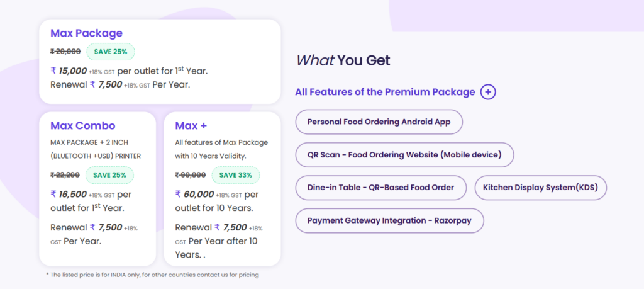Image resolution: width=644 pixels, height=289 pixels.
Task: Click the What You Get heading
Action: 343,60
